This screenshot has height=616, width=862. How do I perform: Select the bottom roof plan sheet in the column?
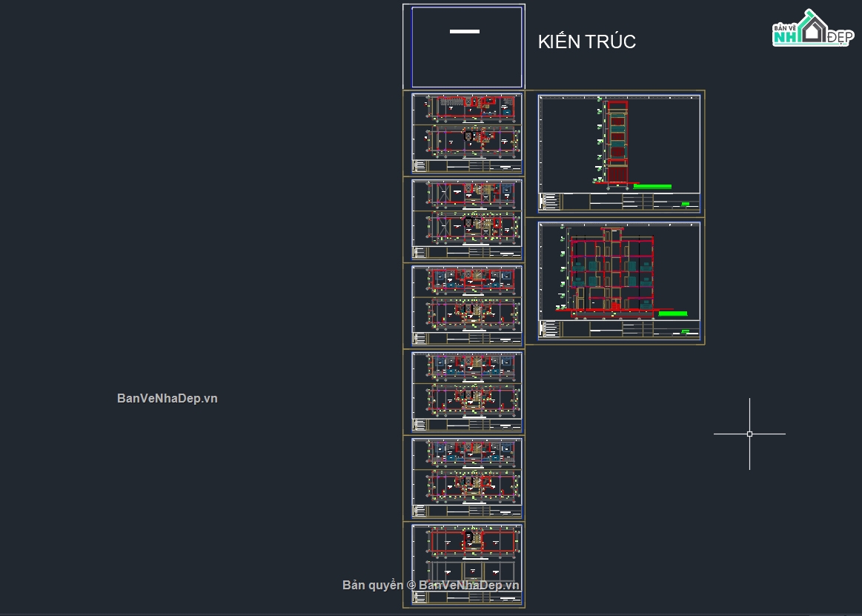464,564
